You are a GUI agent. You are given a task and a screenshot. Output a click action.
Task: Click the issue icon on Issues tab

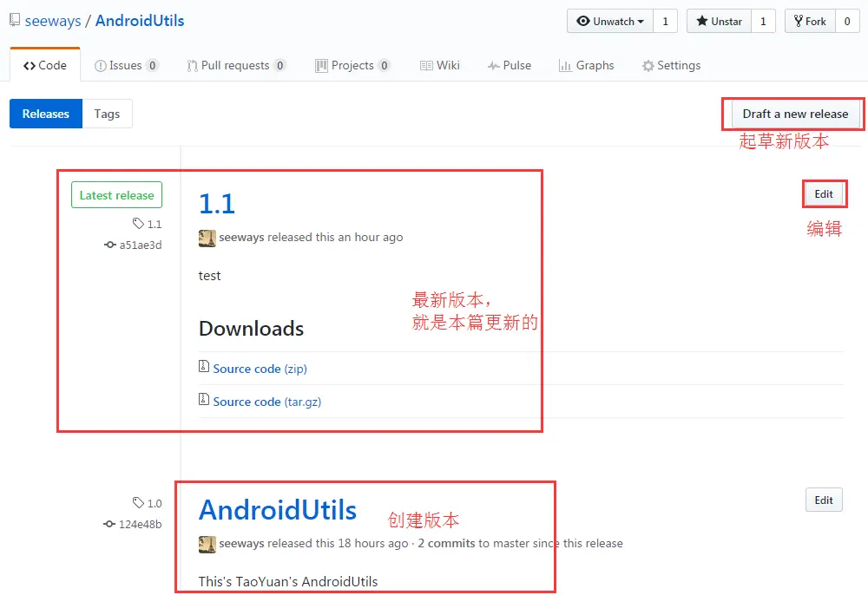[x=100, y=66]
